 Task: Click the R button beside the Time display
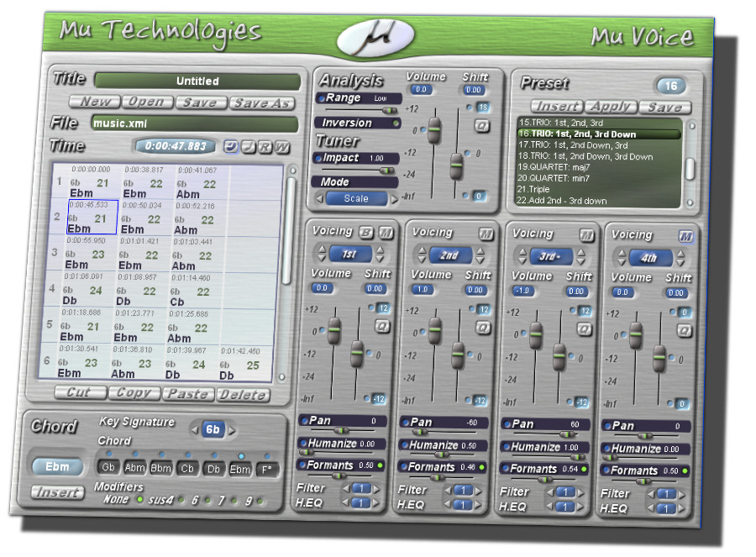(265, 147)
